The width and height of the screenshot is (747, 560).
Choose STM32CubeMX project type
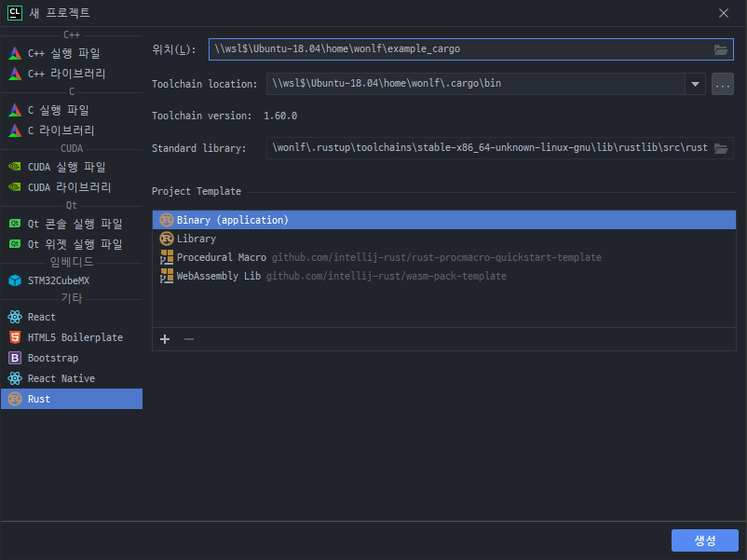pyautogui.click(x=72, y=280)
